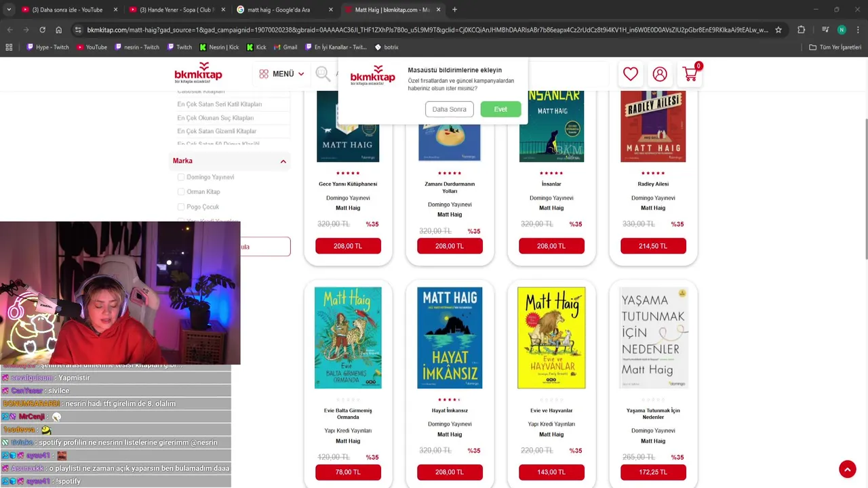This screenshot has width=868, height=488.
Task: Open the YouTube bookmark
Action: pyautogui.click(x=92, y=47)
